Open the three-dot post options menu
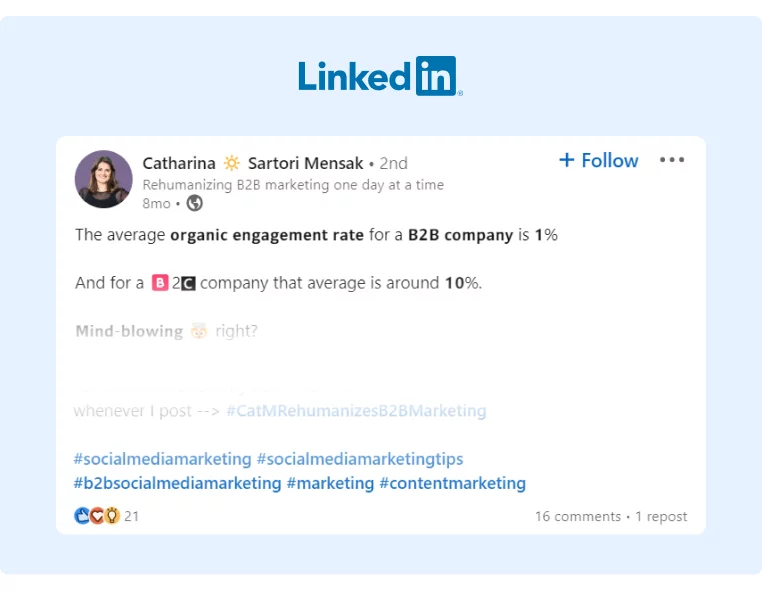762x591 pixels. coord(672,160)
